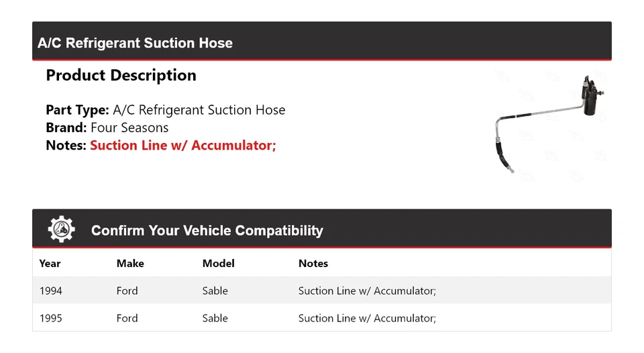Click Sable in the 1995 row
Viewport: 644px width, 353px height.
click(215, 318)
